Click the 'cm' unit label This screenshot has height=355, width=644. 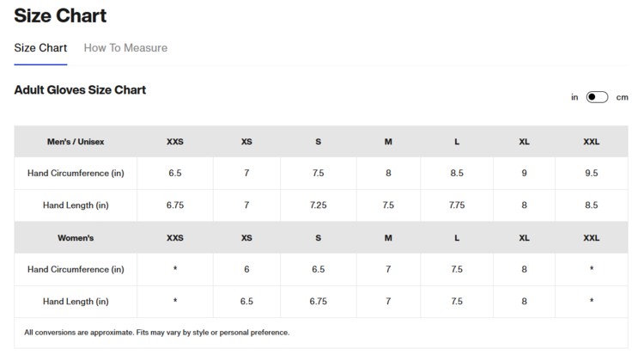(623, 97)
